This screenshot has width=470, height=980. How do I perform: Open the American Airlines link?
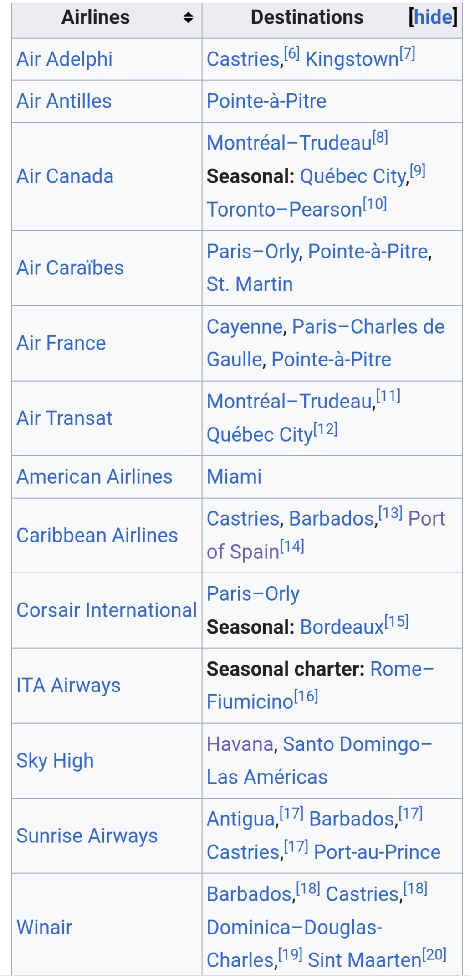[x=94, y=477]
